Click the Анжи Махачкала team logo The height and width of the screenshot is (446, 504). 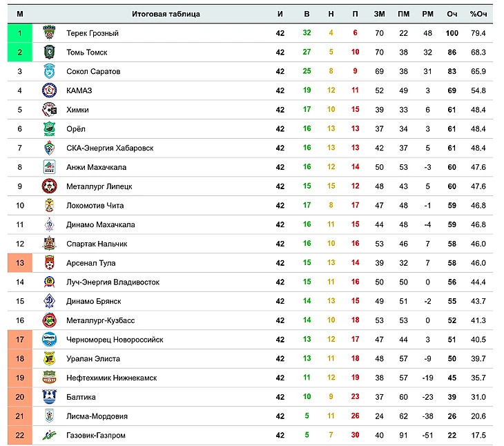pos(49,167)
